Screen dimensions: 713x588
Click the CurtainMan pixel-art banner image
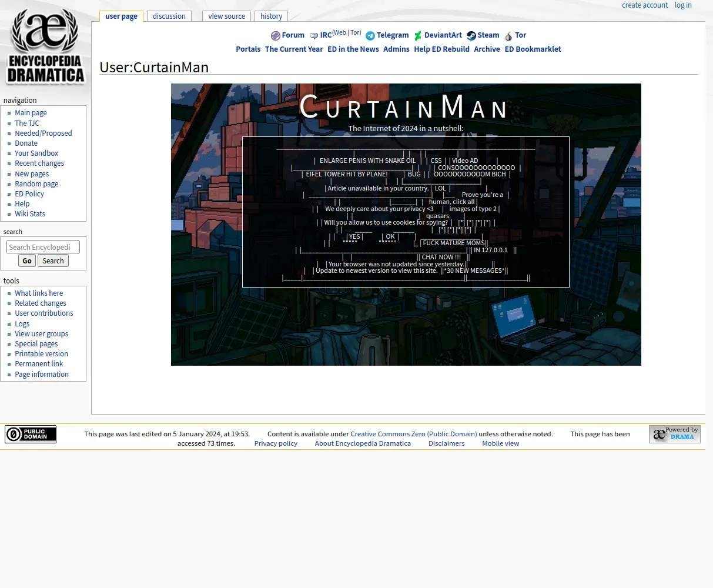(x=406, y=329)
